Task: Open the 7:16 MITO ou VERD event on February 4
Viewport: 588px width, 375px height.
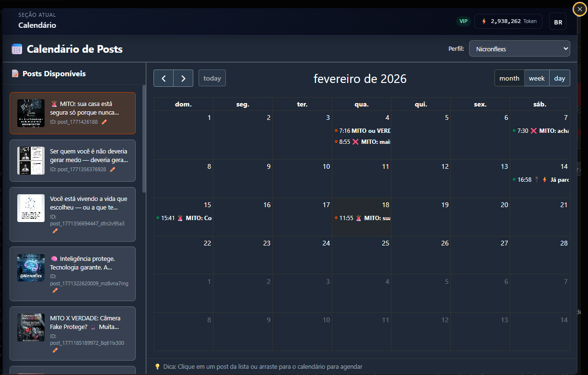Action: click(363, 130)
